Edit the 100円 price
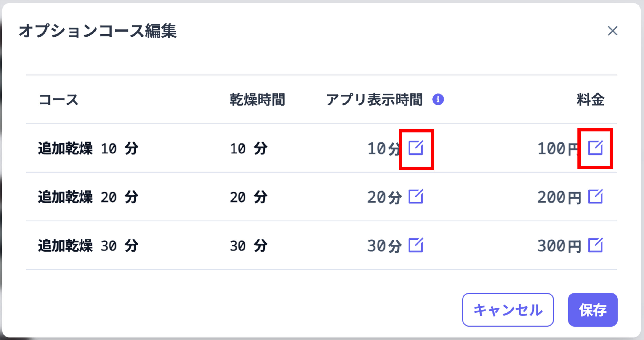This screenshot has width=644, height=340. [595, 148]
